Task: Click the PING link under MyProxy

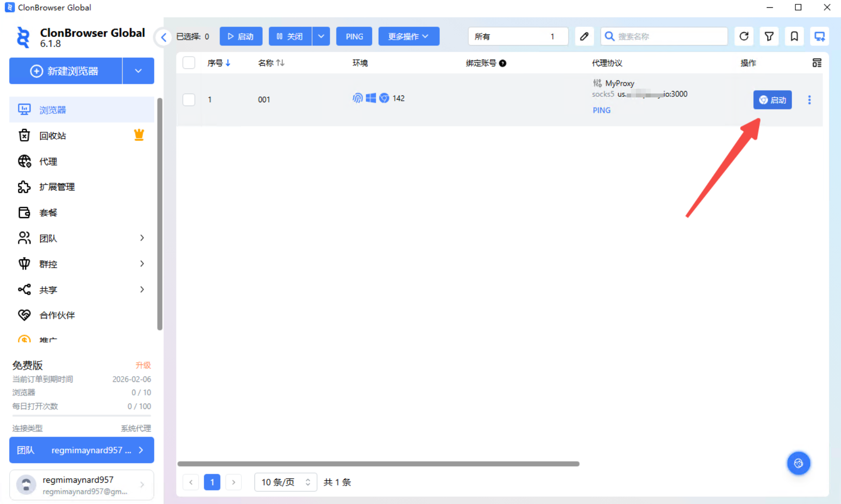Action: click(602, 110)
